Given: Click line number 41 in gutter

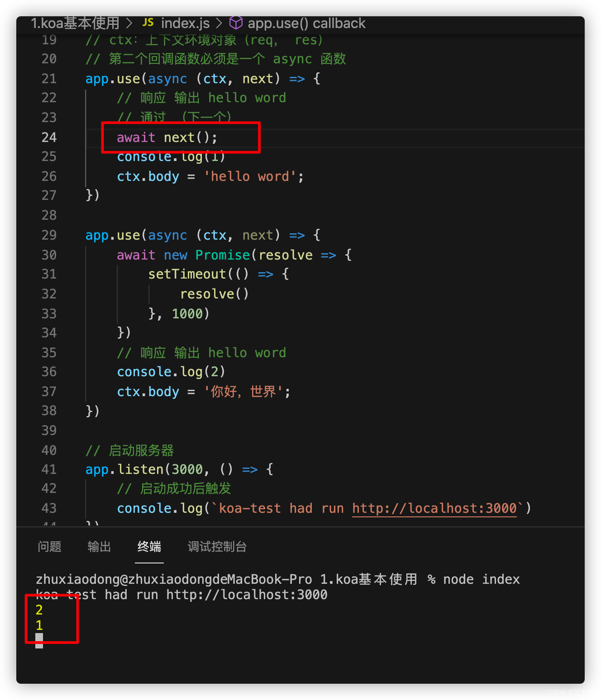Looking at the screenshot, I should tap(49, 469).
